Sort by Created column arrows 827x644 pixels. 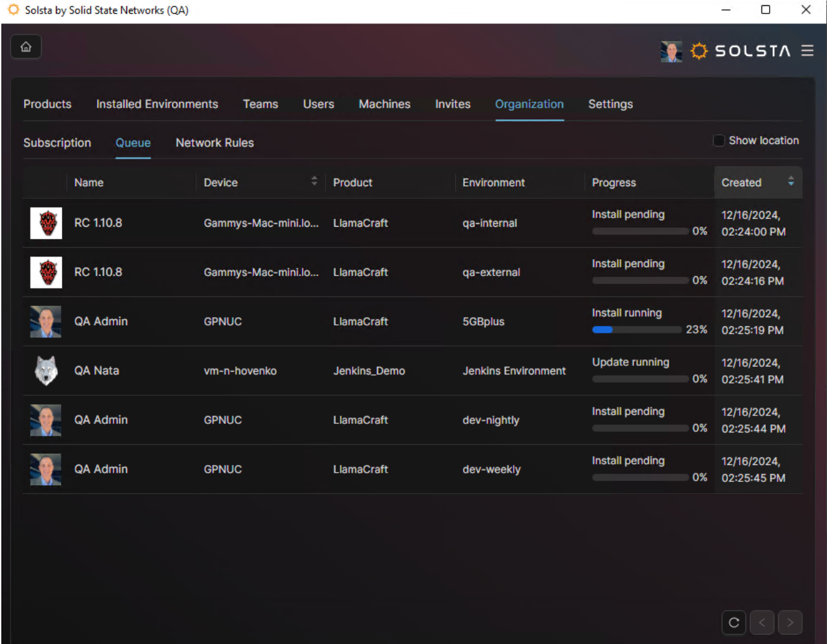click(x=791, y=181)
